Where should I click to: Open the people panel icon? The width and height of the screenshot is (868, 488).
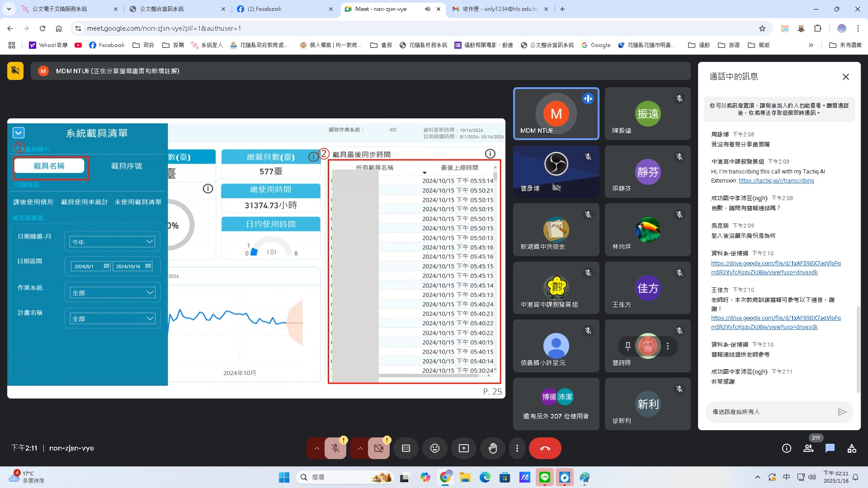(x=808, y=448)
